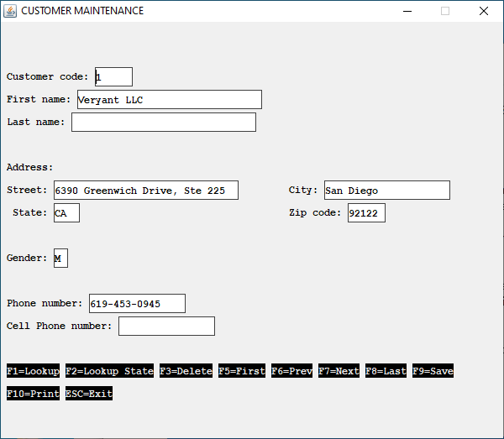
Task: Click into the Street address field
Action: [x=145, y=191]
